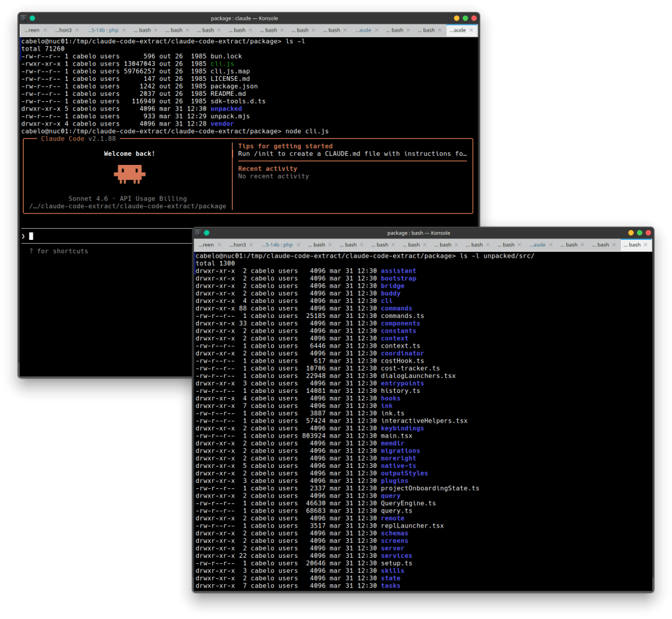The width and height of the screenshot is (672, 619).
Task: Close the ...reen tab in the claude window
Action: pos(45,30)
